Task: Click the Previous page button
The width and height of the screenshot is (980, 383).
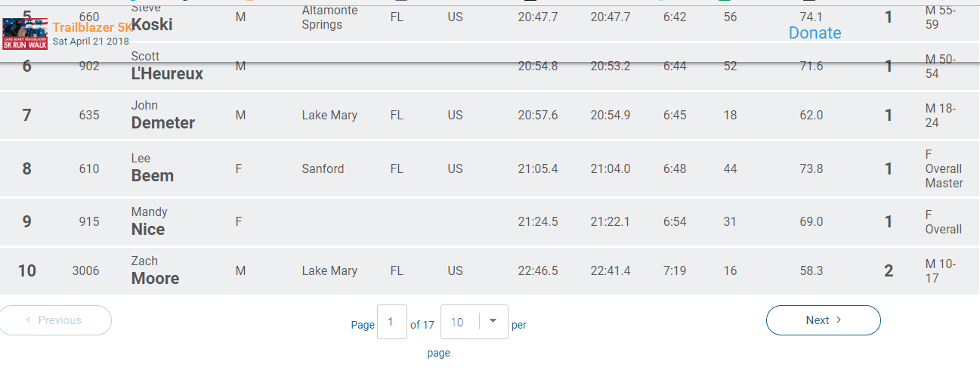Action: click(x=54, y=320)
